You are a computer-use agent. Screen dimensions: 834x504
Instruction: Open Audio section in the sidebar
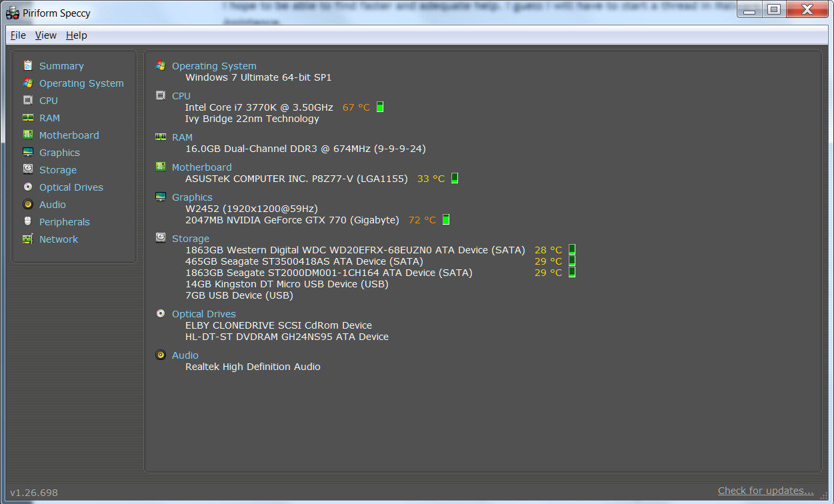coord(53,205)
